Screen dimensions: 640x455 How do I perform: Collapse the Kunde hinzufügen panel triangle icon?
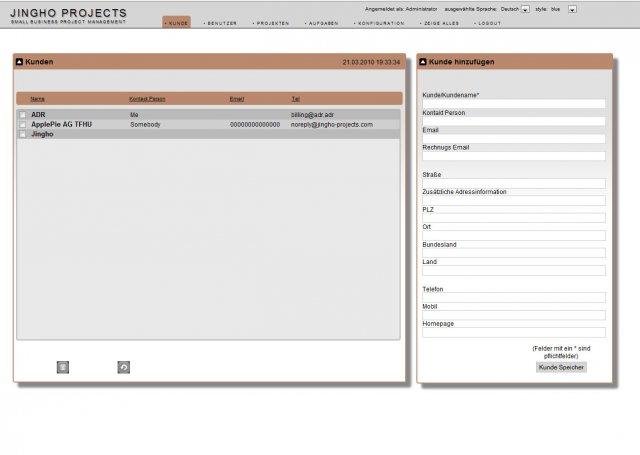(423, 62)
